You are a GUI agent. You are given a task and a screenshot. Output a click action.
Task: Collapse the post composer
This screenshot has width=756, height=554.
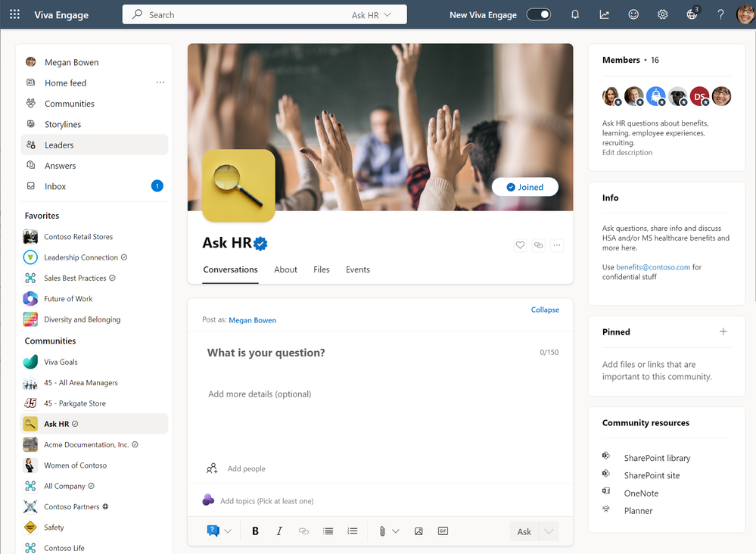click(545, 310)
